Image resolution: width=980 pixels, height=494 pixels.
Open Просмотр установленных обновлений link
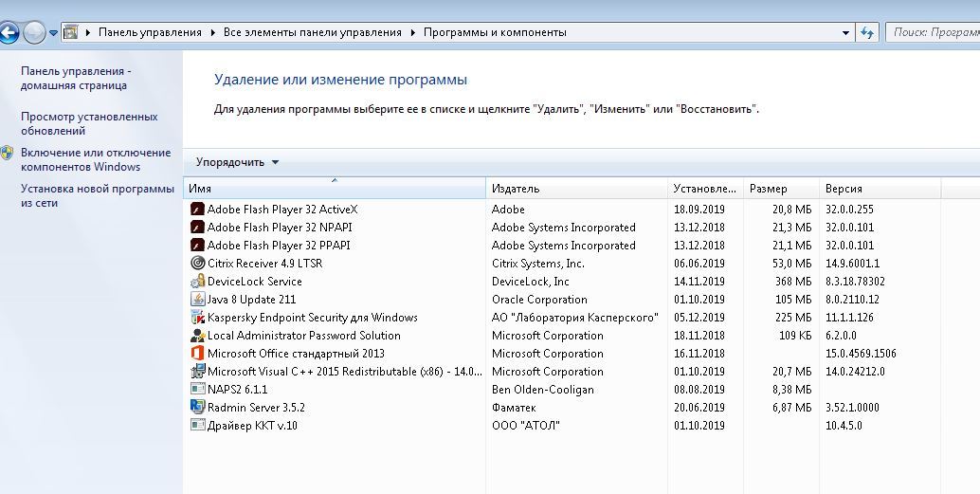89,123
